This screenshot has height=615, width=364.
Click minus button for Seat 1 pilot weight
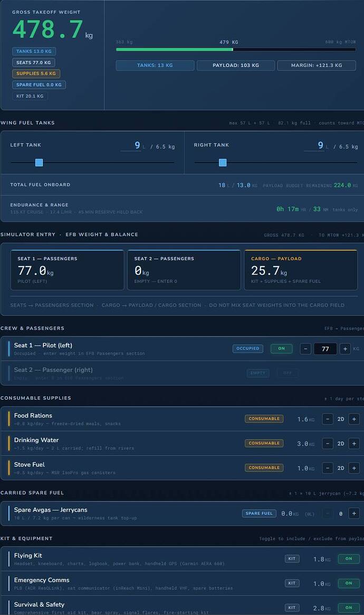[305, 348]
